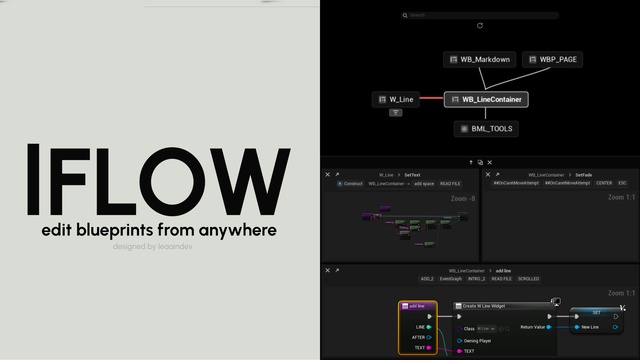This screenshot has width=640, height=360.
Task: Select the WBP_PAGE node
Action: (x=553, y=60)
